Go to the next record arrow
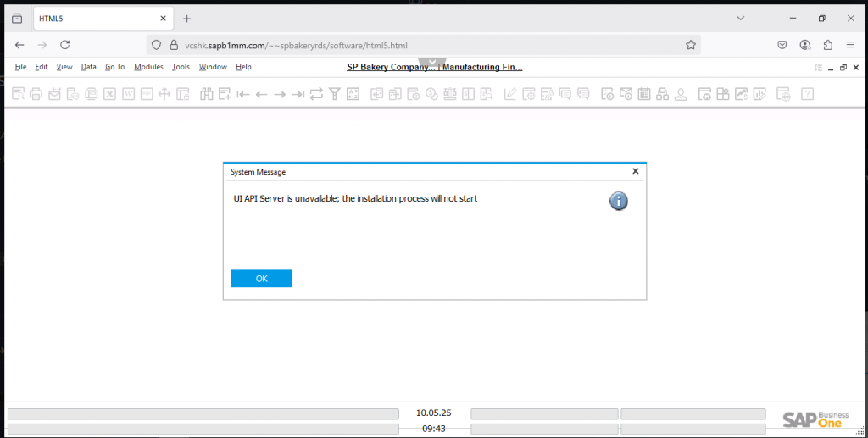The height and width of the screenshot is (438, 868). pos(280,95)
